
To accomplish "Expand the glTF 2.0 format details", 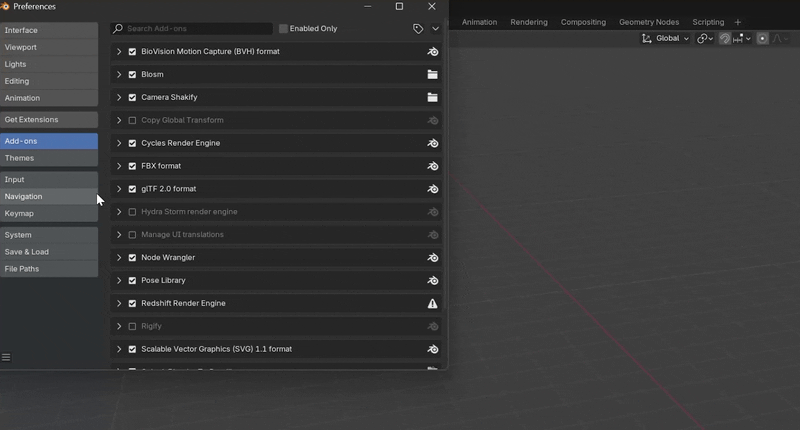I will [119, 189].
